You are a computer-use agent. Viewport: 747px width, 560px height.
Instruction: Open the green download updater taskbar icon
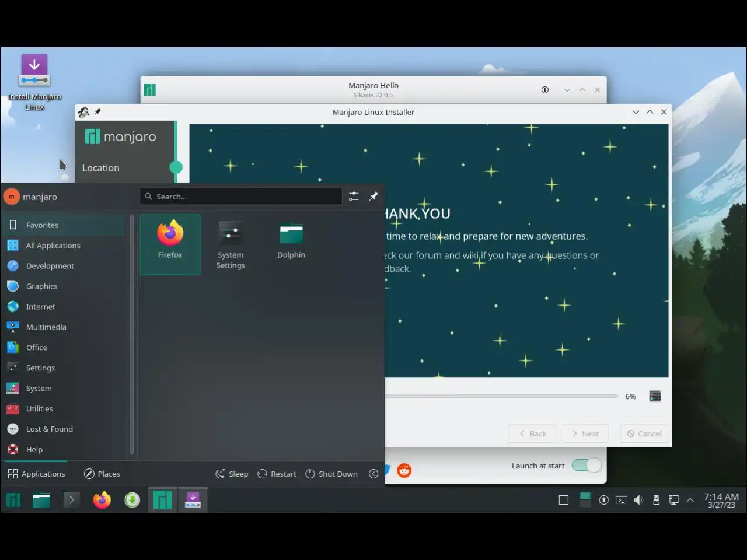[132, 500]
